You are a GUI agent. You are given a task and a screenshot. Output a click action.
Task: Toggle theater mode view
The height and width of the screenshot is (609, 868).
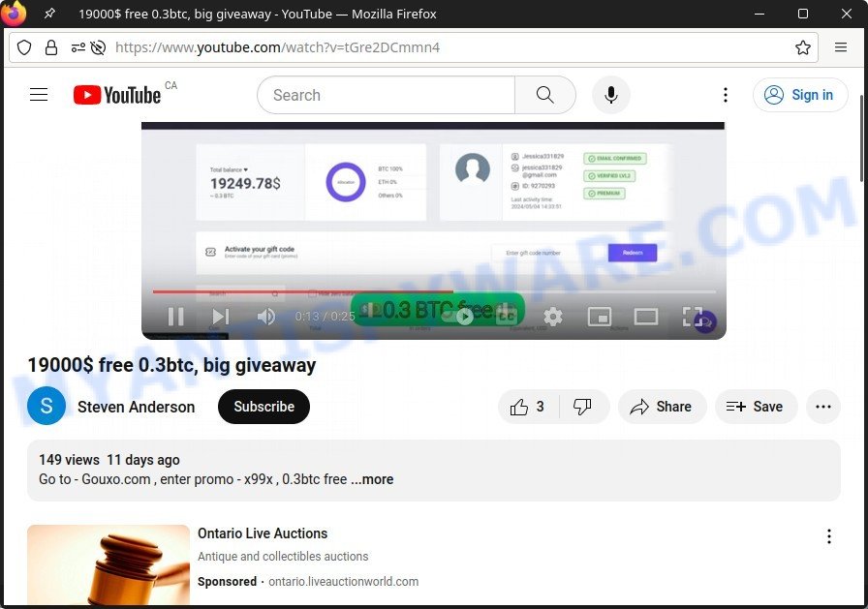[x=646, y=317]
